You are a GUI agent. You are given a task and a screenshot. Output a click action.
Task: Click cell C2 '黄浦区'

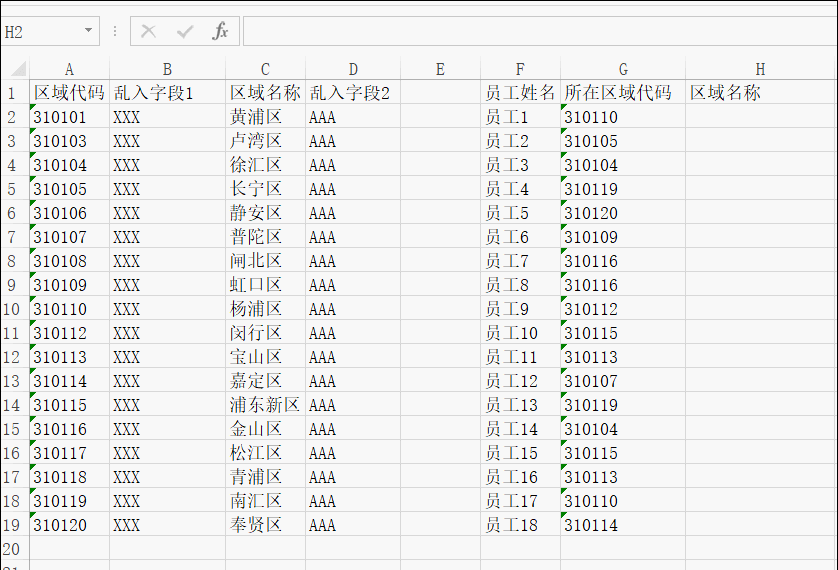pyautogui.click(x=266, y=116)
